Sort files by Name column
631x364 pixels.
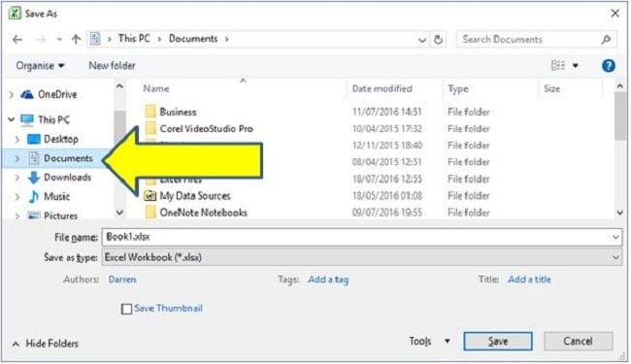tap(156, 89)
